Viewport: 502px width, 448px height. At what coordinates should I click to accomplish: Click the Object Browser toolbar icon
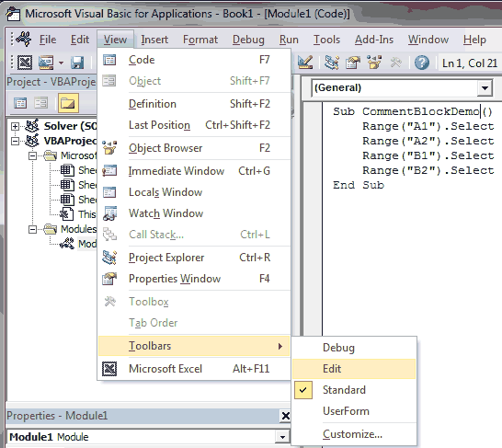point(374,63)
